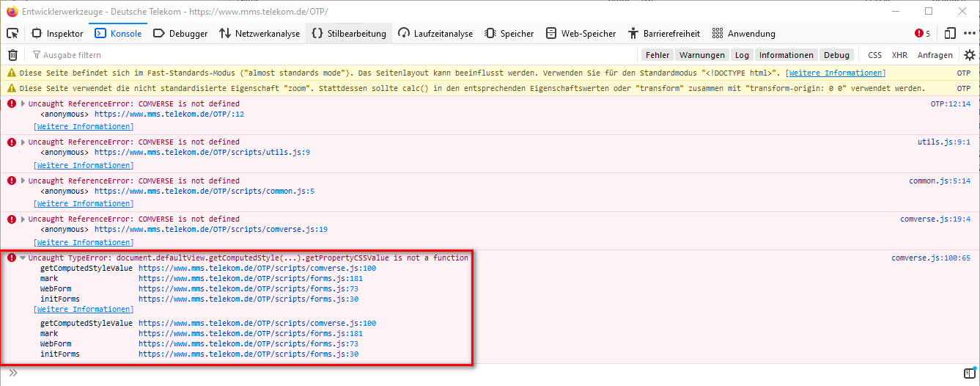
Task: Open Weitere Informationen under common.js:5 error
Action: 84,203
